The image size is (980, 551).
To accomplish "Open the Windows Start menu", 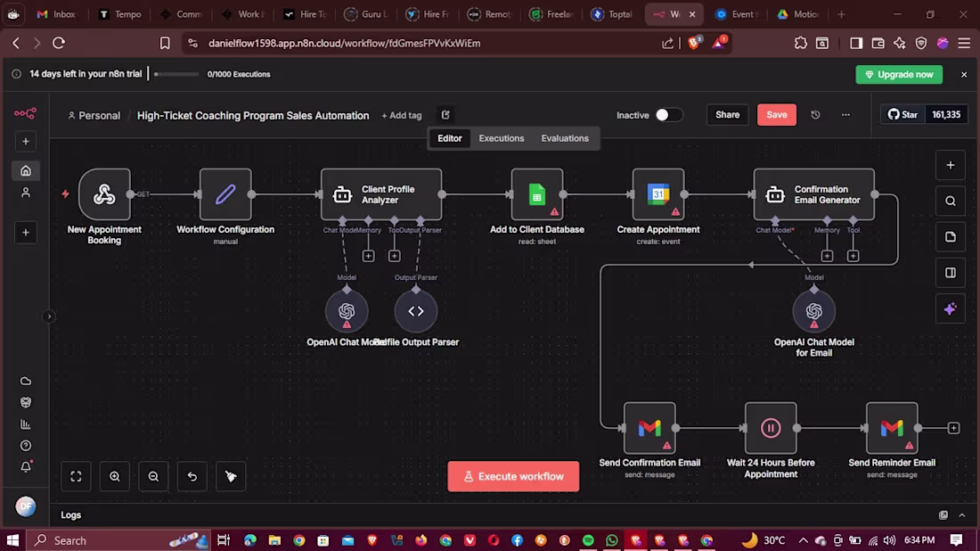I will point(12,540).
